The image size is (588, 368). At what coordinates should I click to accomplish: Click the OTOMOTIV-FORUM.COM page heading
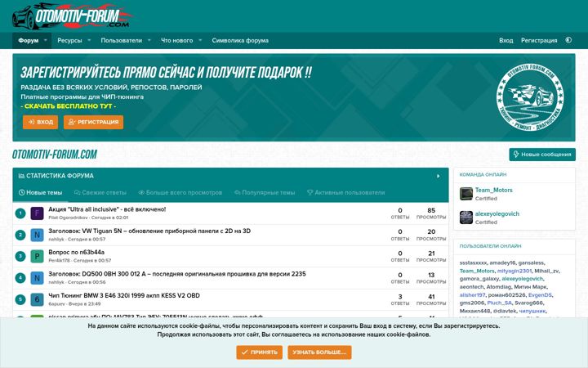tap(55, 155)
